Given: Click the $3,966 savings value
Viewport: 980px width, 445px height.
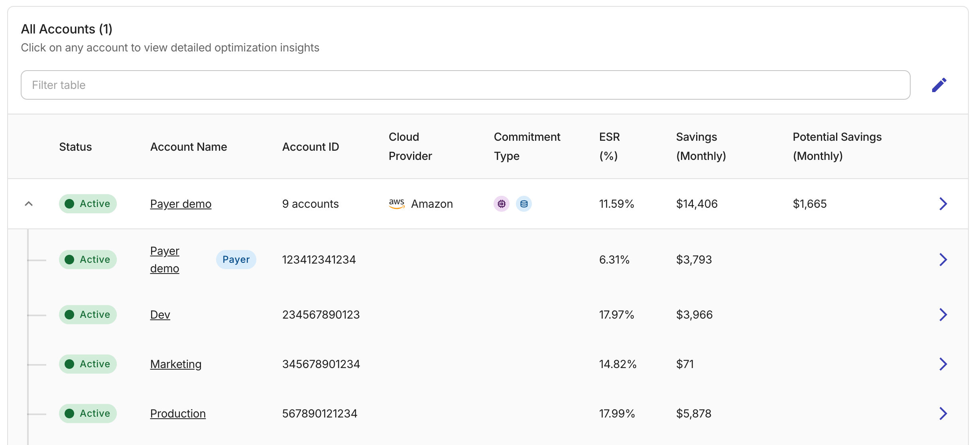Looking at the screenshot, I should (694, 315).
